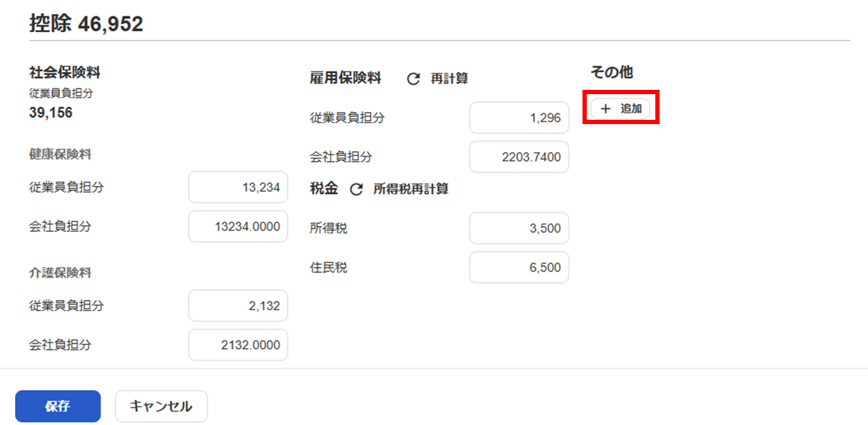Focus 健康保険料 従業員負担分 field showing 13,234

click(x=238, y=188)
